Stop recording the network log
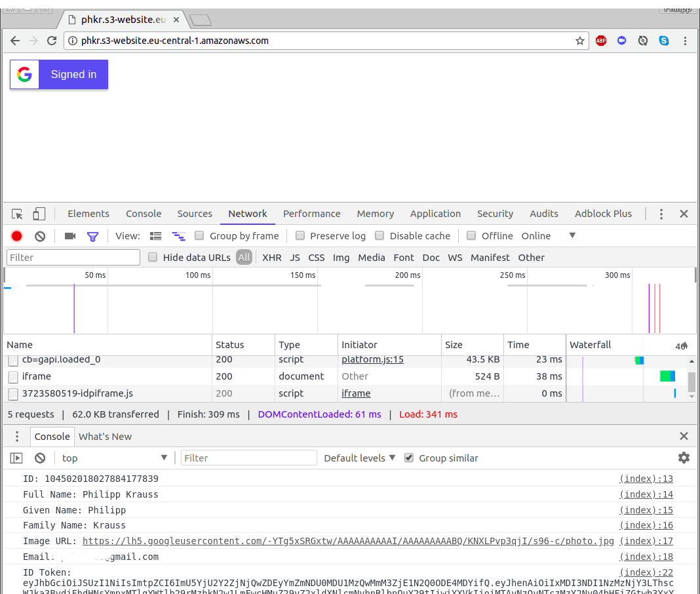 coord(17,236)
